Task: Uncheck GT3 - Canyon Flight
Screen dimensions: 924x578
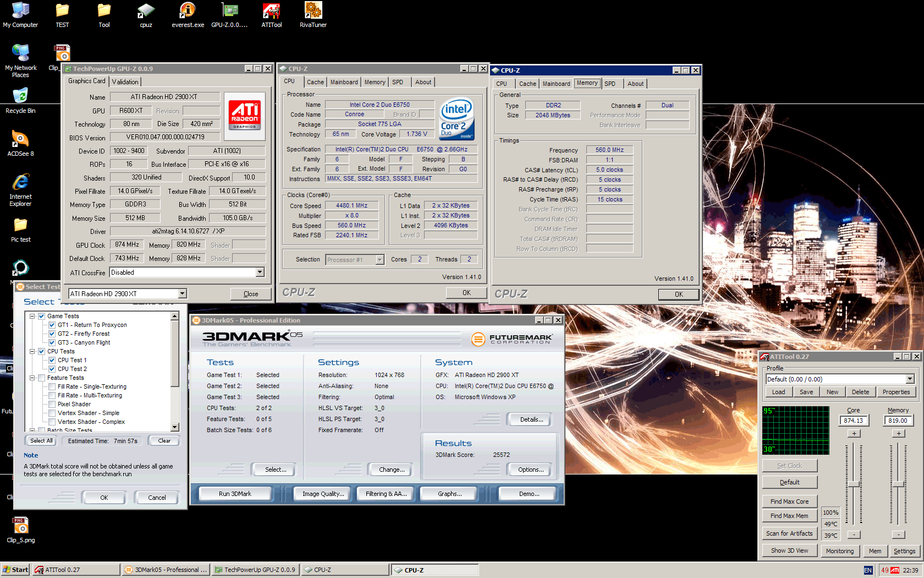Action: (x=52, y=342)
